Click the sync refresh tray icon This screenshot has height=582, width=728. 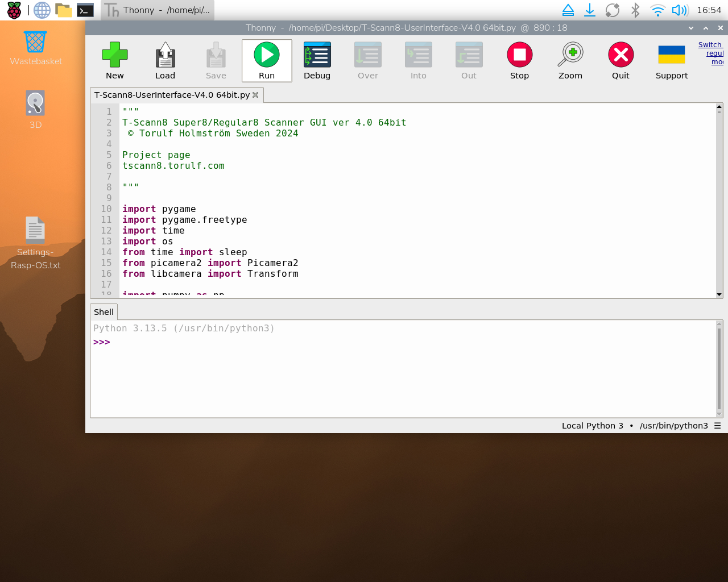point(613,10)
